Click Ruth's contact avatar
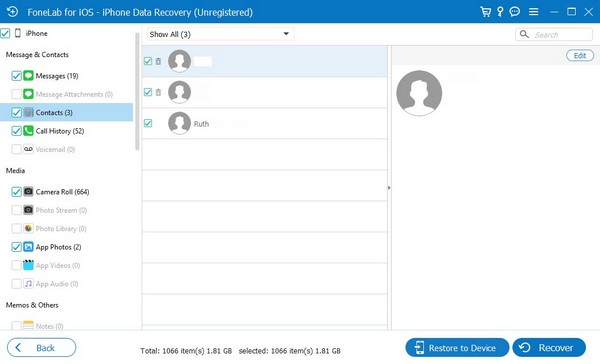 [x=179, y=123]
